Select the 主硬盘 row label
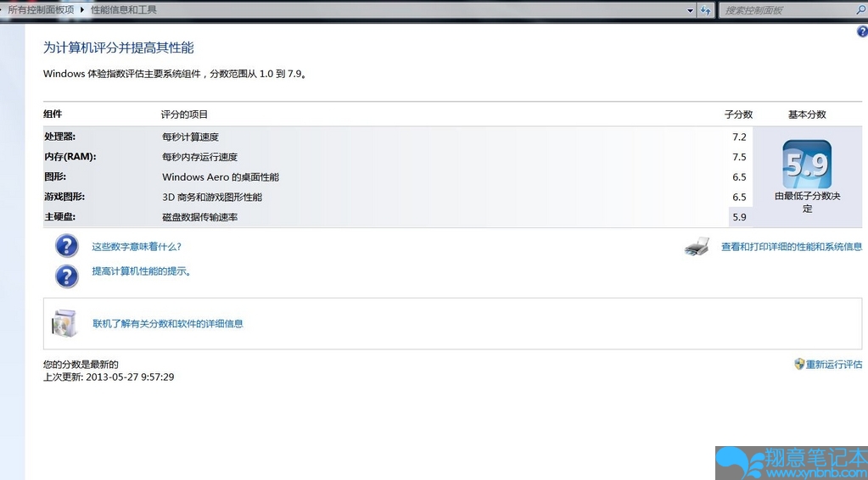This screenshot has width=868, height=480. (59, 217)
